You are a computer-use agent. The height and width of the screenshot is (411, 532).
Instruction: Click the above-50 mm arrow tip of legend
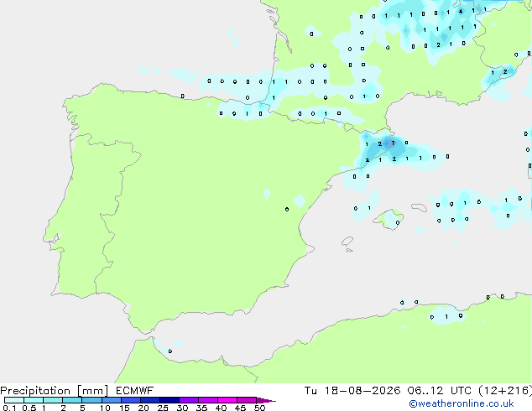pos(266,400)
